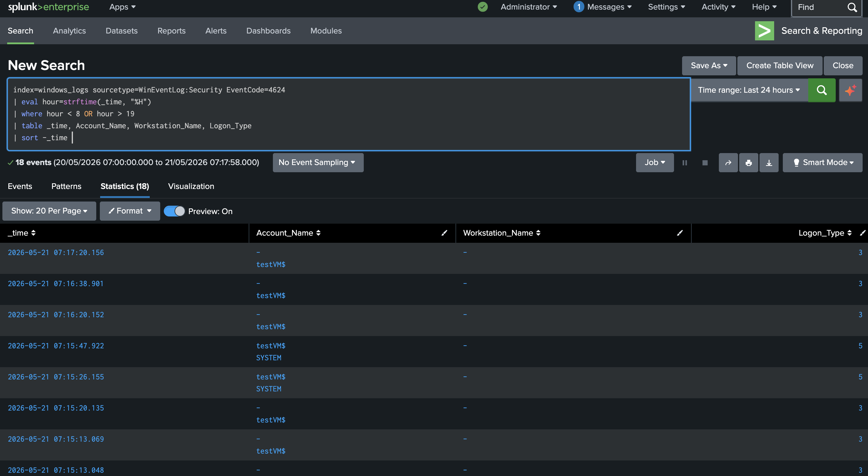Screen dimensions: 868x476
Task: Open the Administrator menu
Action: coord(529,7)
